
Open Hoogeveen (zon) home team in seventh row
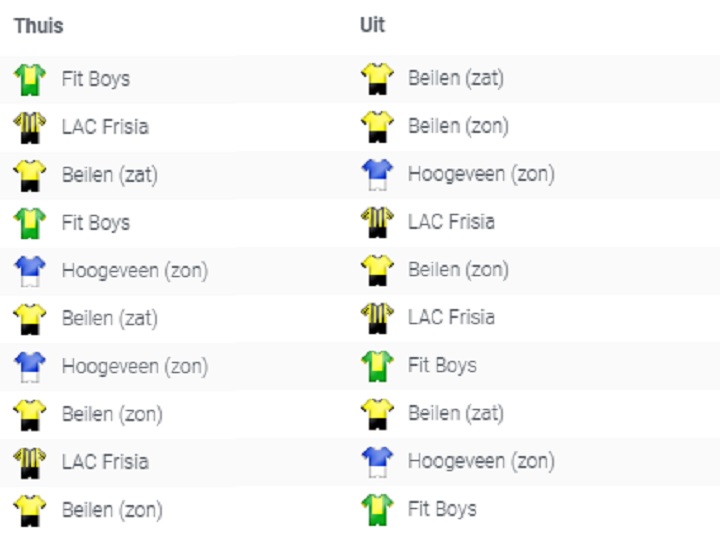pos(135,366)
